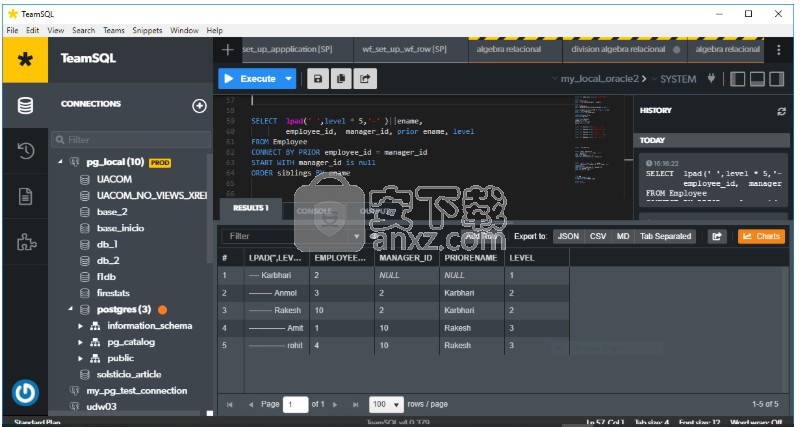This screenshot has height=427, width=805.
Task: Open the 16:16:22 history query entry
Action: tap(713, 179)
